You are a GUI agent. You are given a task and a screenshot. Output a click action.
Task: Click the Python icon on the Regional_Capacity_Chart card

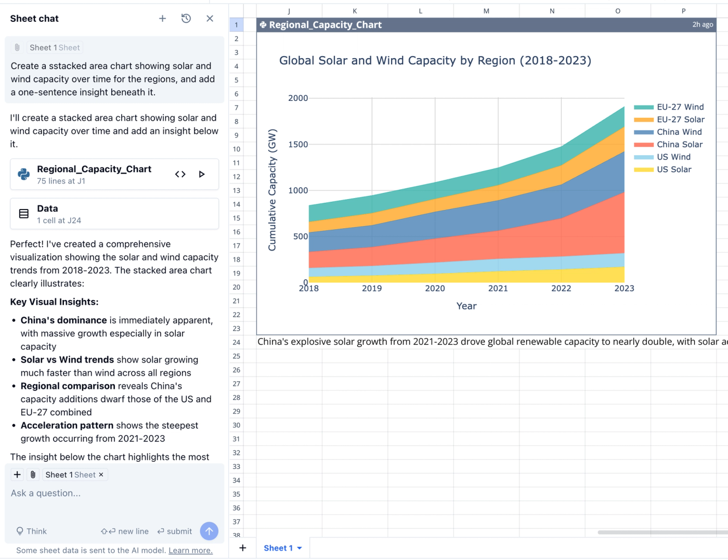[22, 174]
